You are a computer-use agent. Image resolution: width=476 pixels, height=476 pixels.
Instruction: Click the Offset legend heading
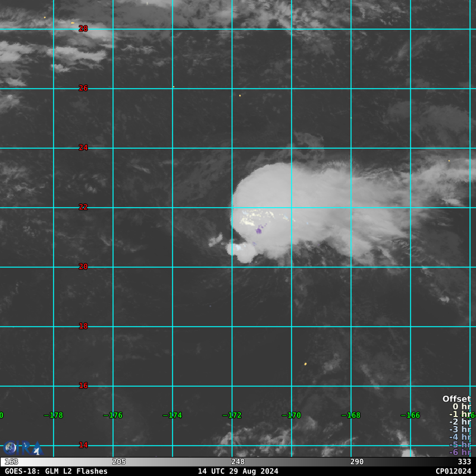pyautogui.click(x=456, y=399)
